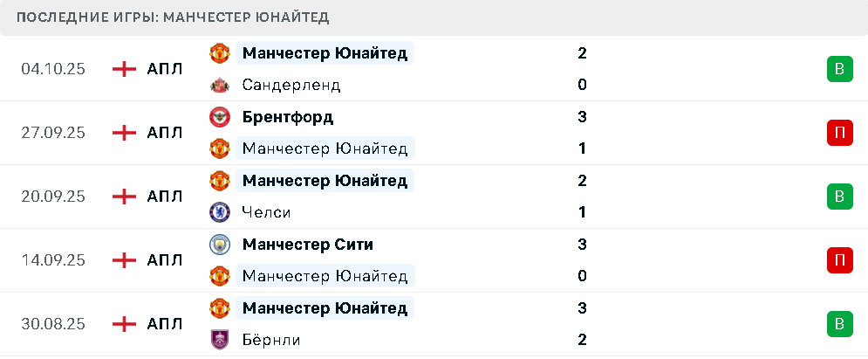
Task: Click the 20.09.25 match date
Action: [53, 197]
